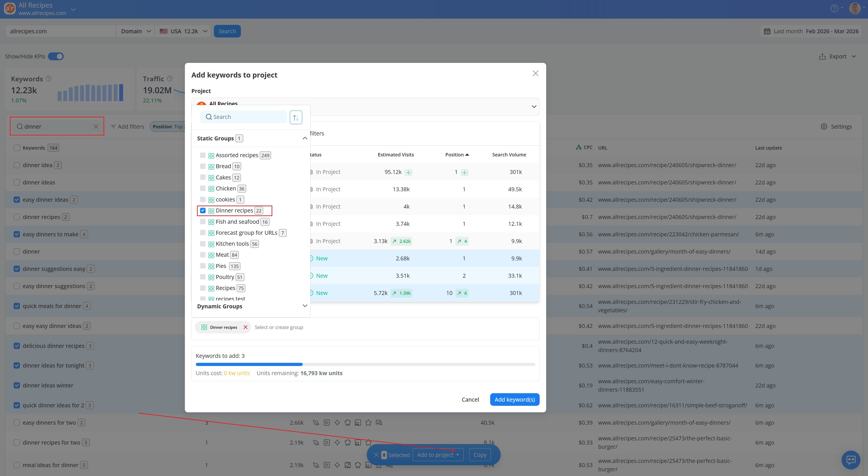Deselect all via X in selection bar
The height and width of the screenshot is (476, 868).
pyautogui.click(x=376, y=455)
